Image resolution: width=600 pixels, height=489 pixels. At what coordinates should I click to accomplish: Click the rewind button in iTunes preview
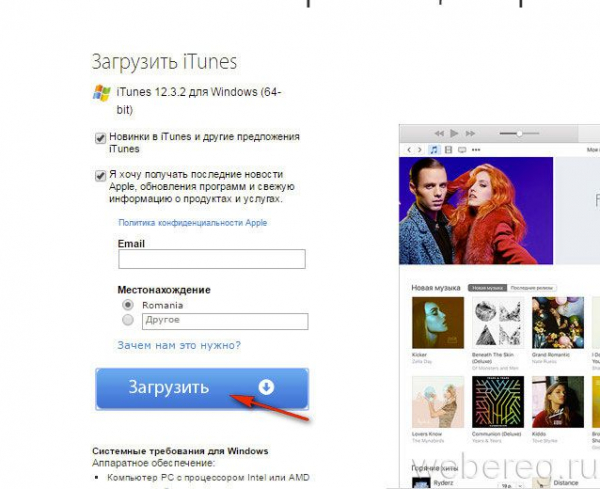point(439,134)
